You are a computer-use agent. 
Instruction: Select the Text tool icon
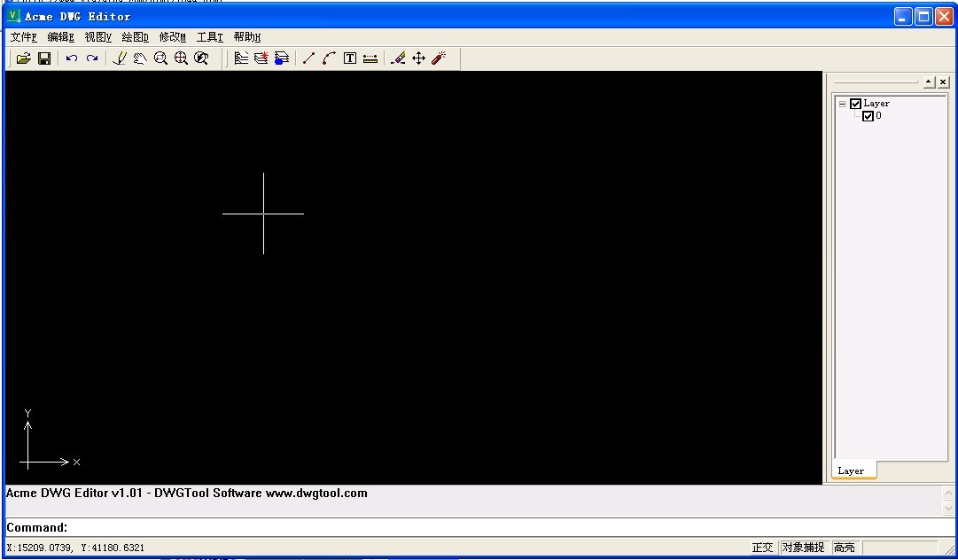click(350, 58)
